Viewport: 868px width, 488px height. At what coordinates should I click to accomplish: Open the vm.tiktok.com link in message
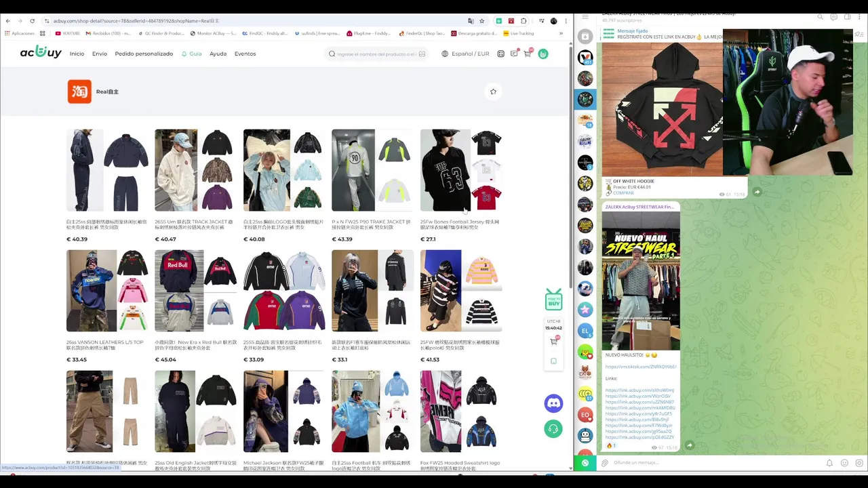click(641, 367)
